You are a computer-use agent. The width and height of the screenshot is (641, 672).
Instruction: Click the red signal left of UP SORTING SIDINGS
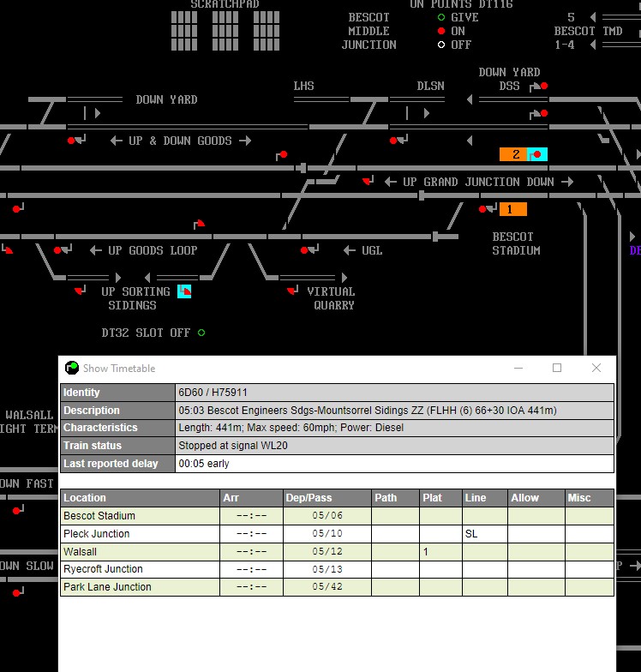click(x=81, y=291)
